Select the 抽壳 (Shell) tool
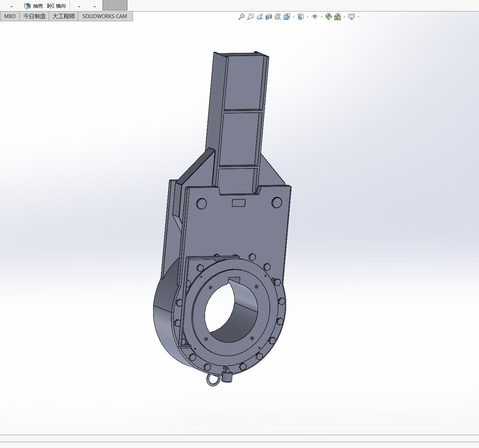 (33, 6)
